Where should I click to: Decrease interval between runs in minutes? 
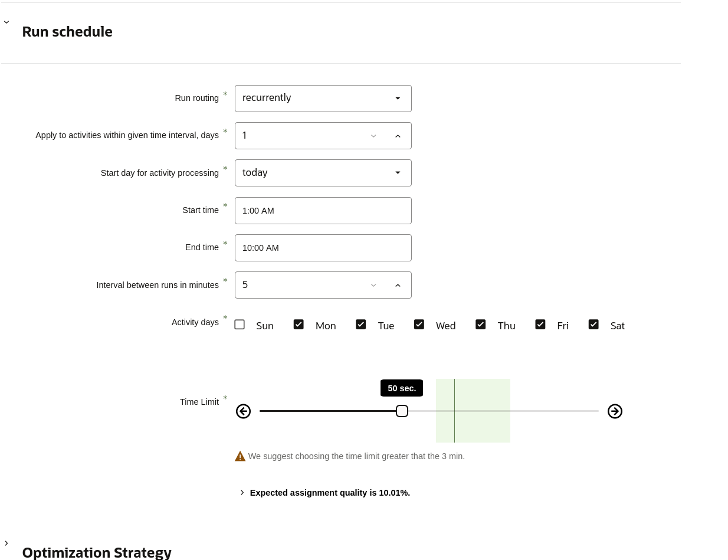[x=373, y=285]
